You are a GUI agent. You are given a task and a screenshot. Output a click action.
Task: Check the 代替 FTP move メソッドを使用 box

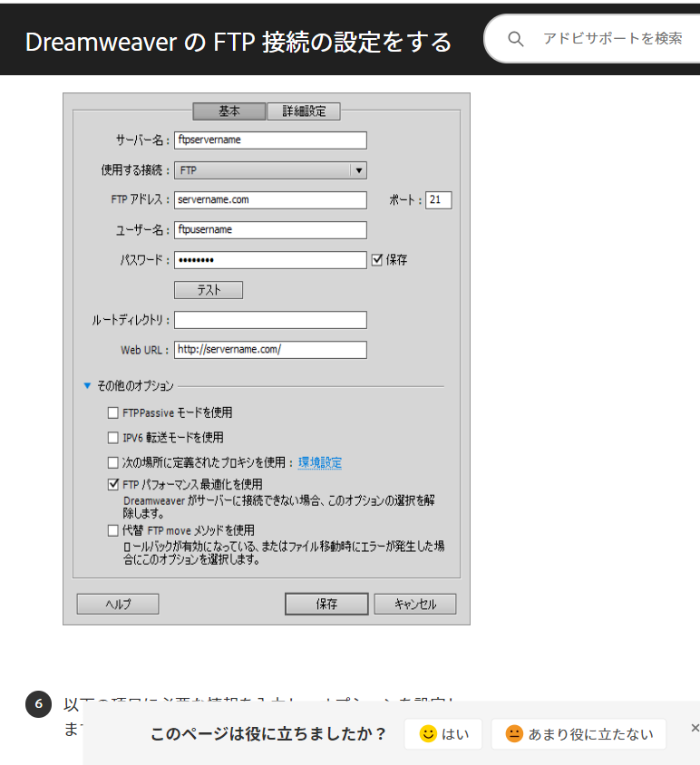pos(112,530)
